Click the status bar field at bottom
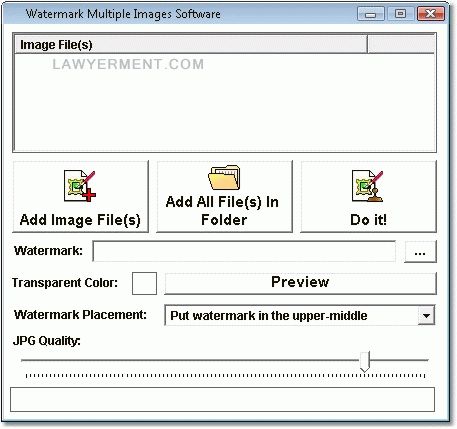 (222, 399)
